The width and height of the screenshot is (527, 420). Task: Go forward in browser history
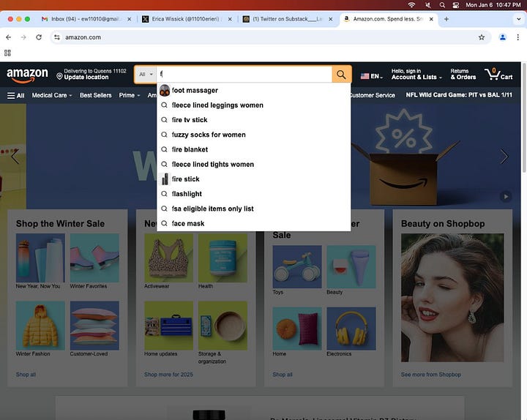[23, 37]
